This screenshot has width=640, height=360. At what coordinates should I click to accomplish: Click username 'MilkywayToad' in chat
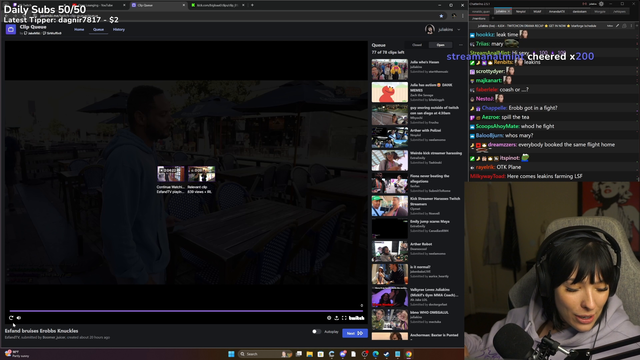[487, 176]
